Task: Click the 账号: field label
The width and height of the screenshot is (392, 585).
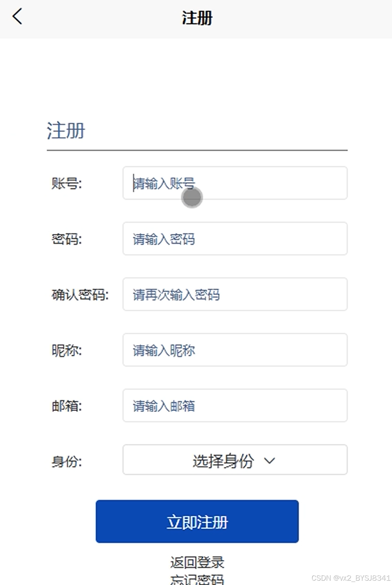Action: point(66,183)
